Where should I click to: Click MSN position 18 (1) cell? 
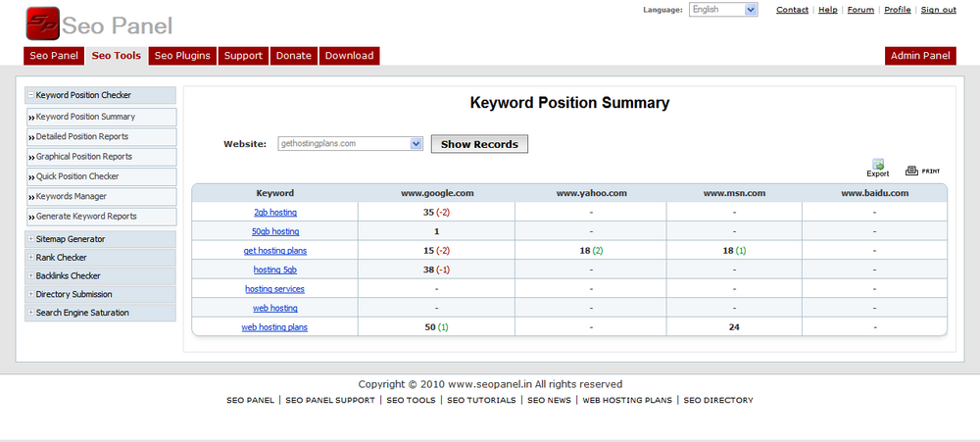point(734,251)
